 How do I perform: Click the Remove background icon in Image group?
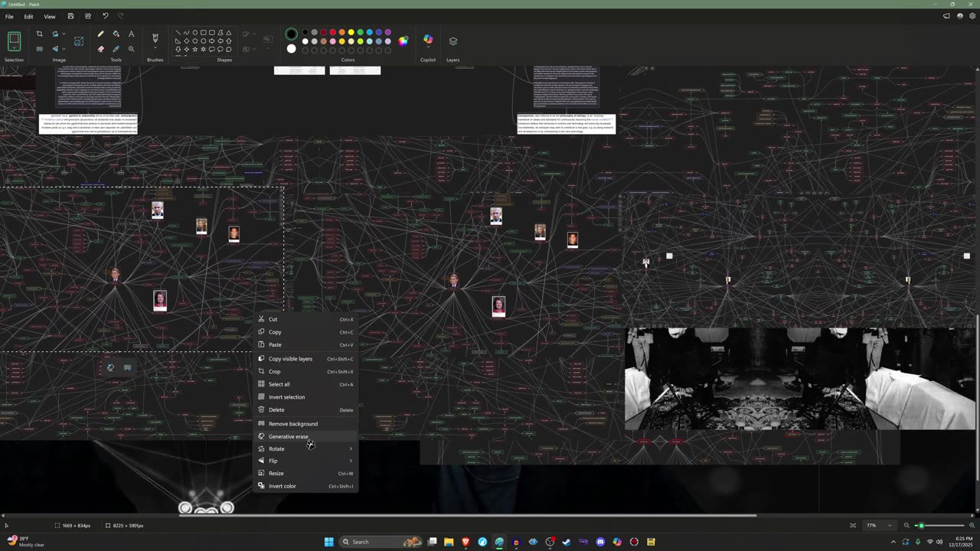tap(39, 49)
